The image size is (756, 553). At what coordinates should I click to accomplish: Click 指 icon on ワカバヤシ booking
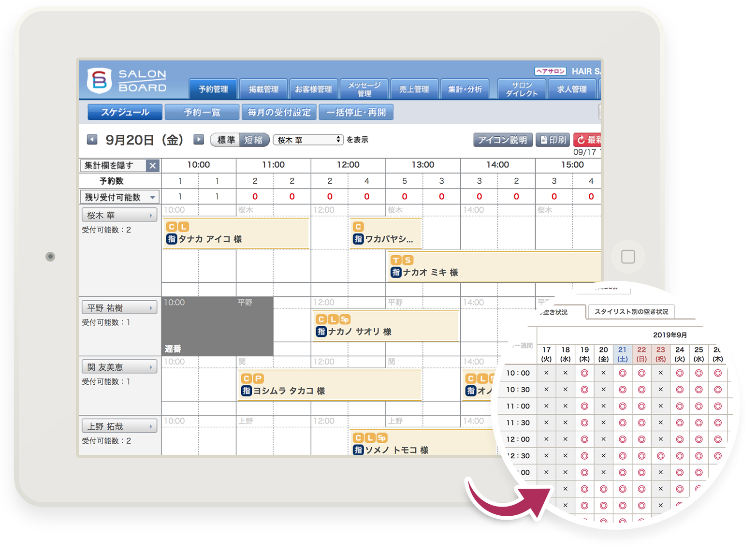pos(358,239)
